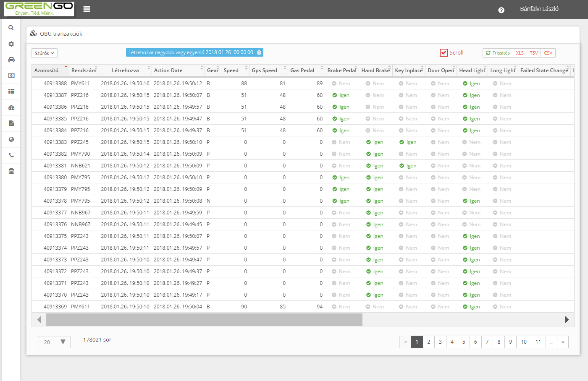Click Hand Brake column header
Image resolution: width=588 pixels, height=381 pixels.
(x=375, y=70)
